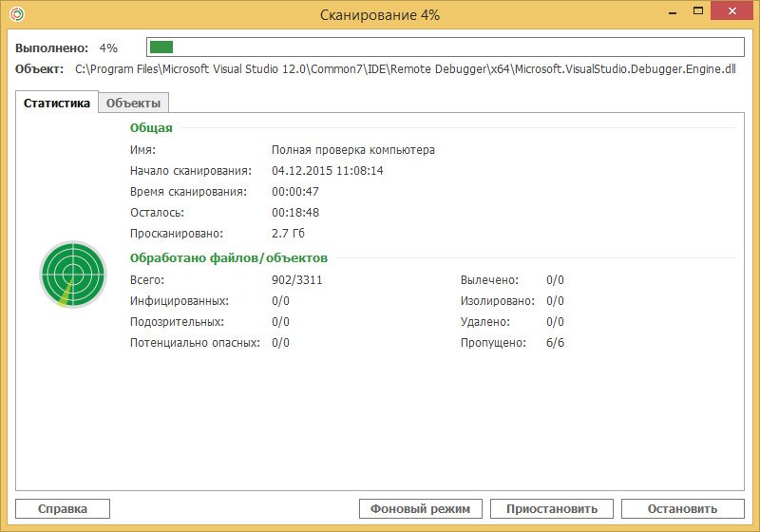760x532 pixels.
Task: Click the Осталось label
Action: (x=157, y=213)
